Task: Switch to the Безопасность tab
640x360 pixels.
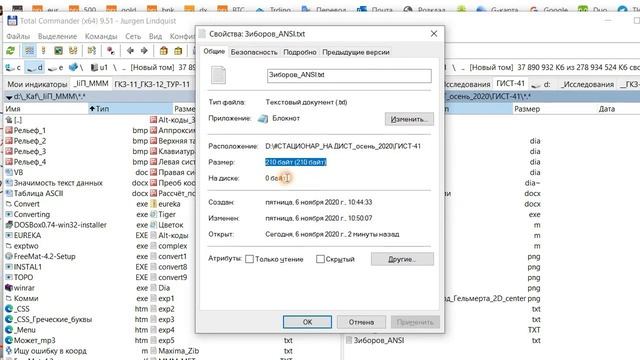Action: (x=254, y=52)
